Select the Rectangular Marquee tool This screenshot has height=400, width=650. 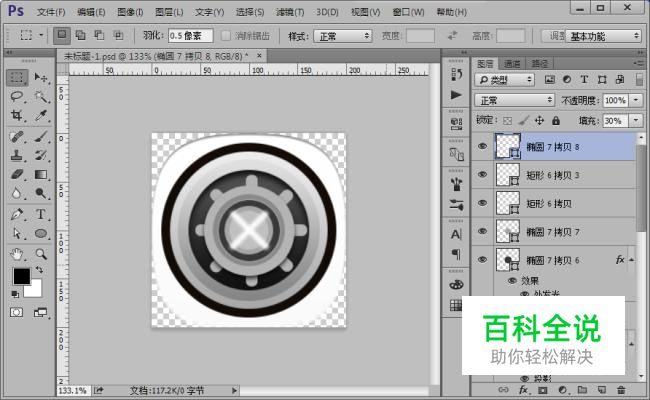(x=17, y=78)
